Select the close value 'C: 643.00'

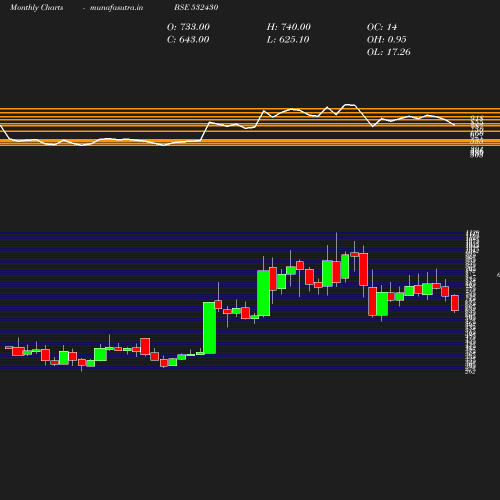(188, 40)
